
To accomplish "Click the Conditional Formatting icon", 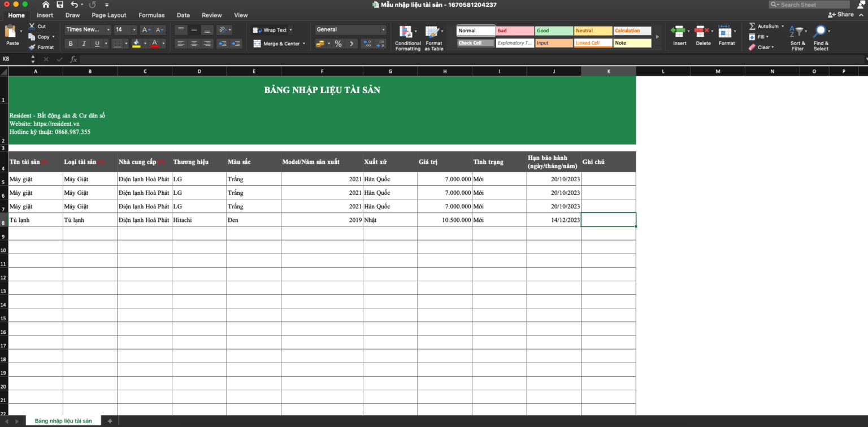I will pyautogui.click(x=406, y=32).
